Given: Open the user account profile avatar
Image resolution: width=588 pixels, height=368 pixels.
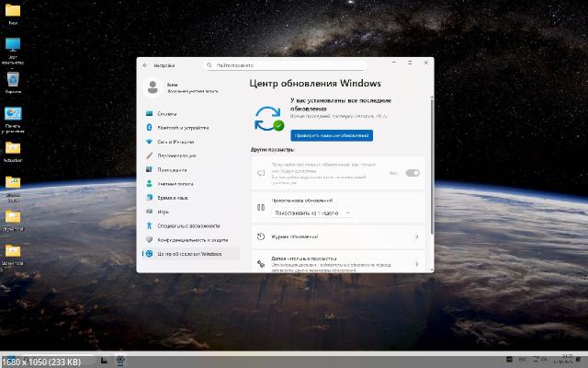Looking at the screenshot, I should pos(153,86).
